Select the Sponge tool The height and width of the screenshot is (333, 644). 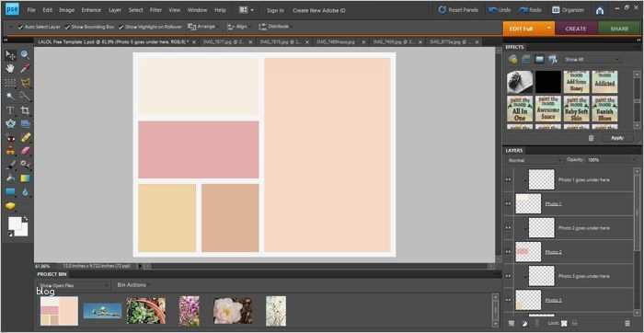click(10, 206)
